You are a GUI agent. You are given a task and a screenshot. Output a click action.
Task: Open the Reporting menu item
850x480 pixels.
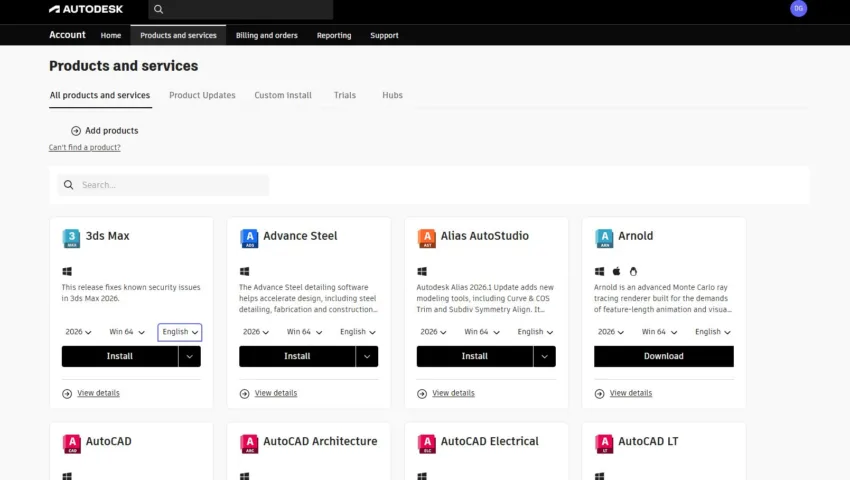[334, 35]
